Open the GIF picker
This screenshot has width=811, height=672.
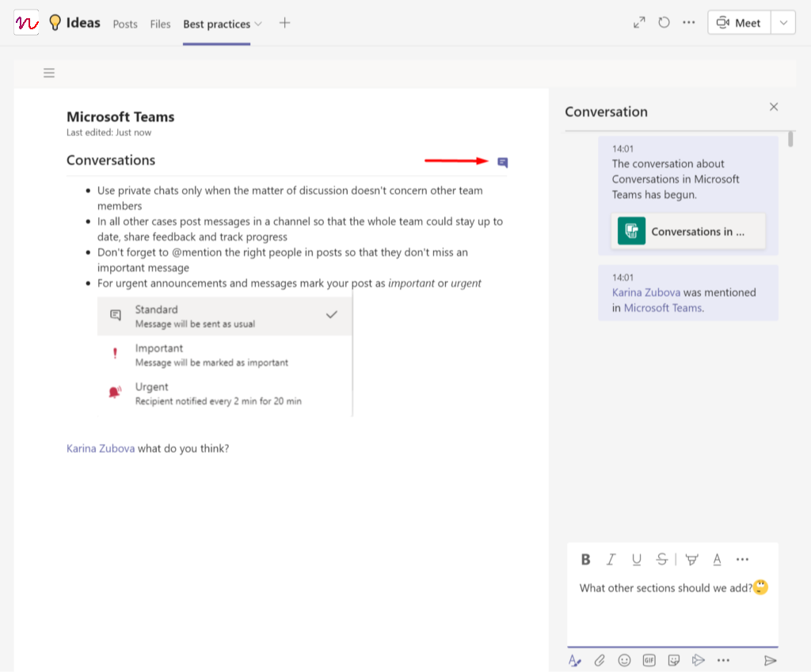coord(649,660)
